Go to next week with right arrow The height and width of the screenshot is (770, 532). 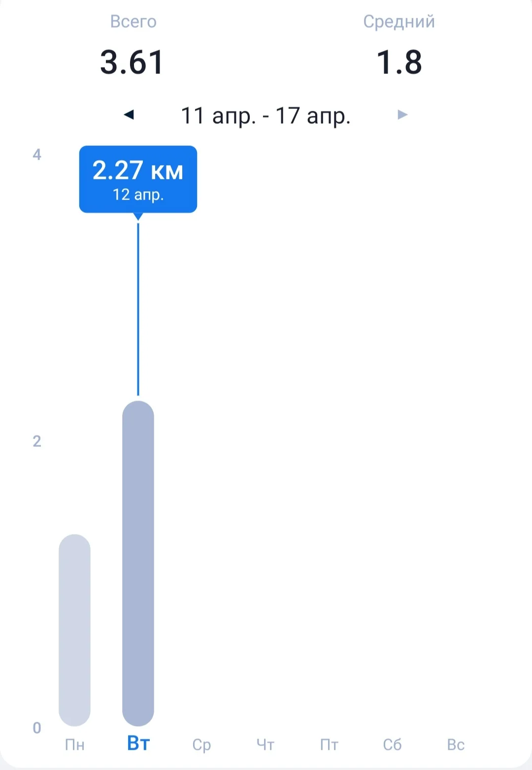point(402,115)
